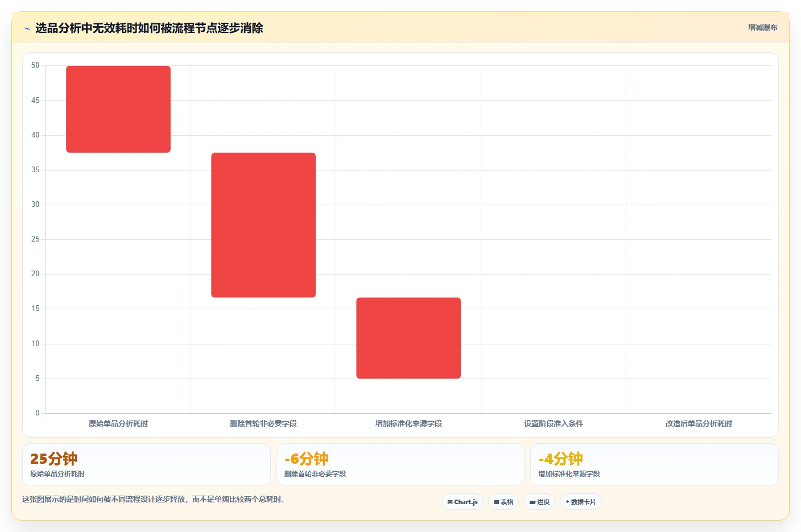The height and width of the screenshot is (532, 801).
Task: Click the footnote starting with 这张图展示的是时间
Action: point(154,499)
